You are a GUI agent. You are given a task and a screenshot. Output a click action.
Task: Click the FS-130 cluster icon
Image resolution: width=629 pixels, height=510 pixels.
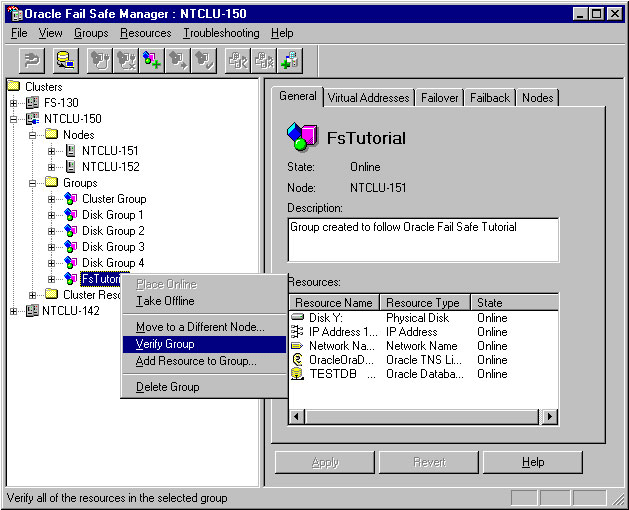(x=32, y=103)
